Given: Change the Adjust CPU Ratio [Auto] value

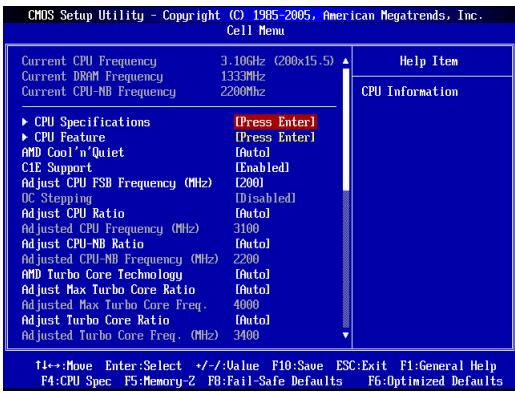Looking at the screenshot, I should (x=253, y=213).
